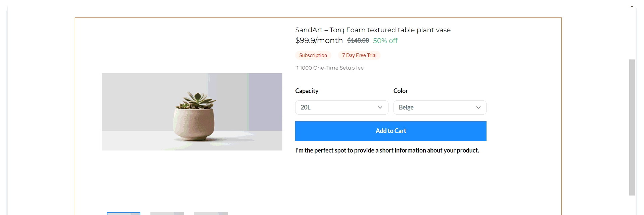
Task: Click the scroll-up arrow at top right
Action: pyautogui.click(x=632, y=6)
